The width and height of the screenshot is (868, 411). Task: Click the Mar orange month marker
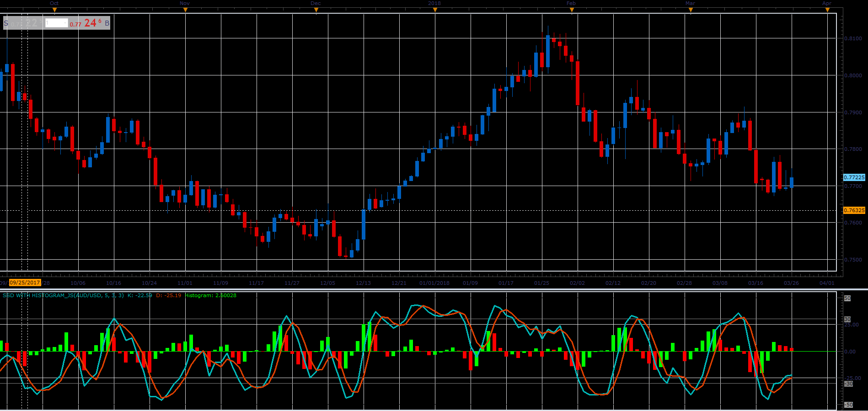pyautogui.click(x=691, y=10)
